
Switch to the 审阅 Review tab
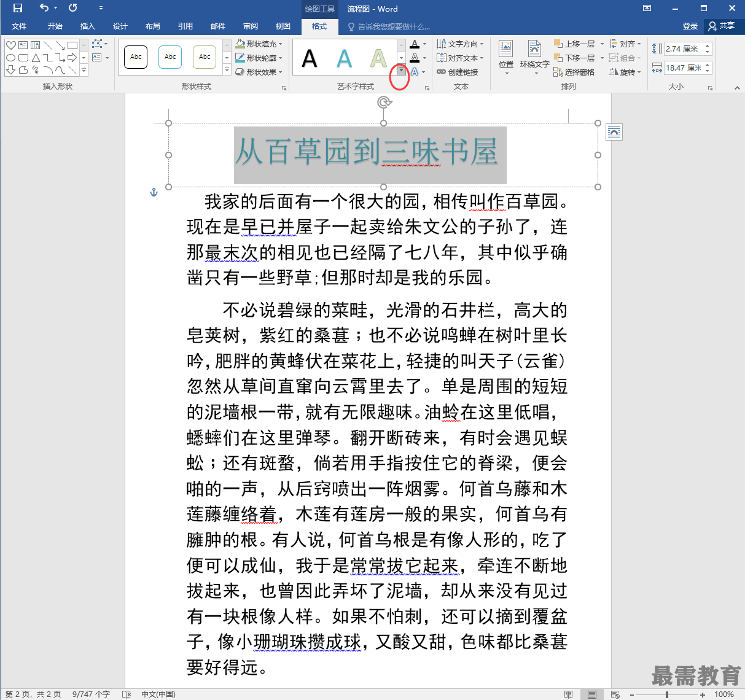251,26
